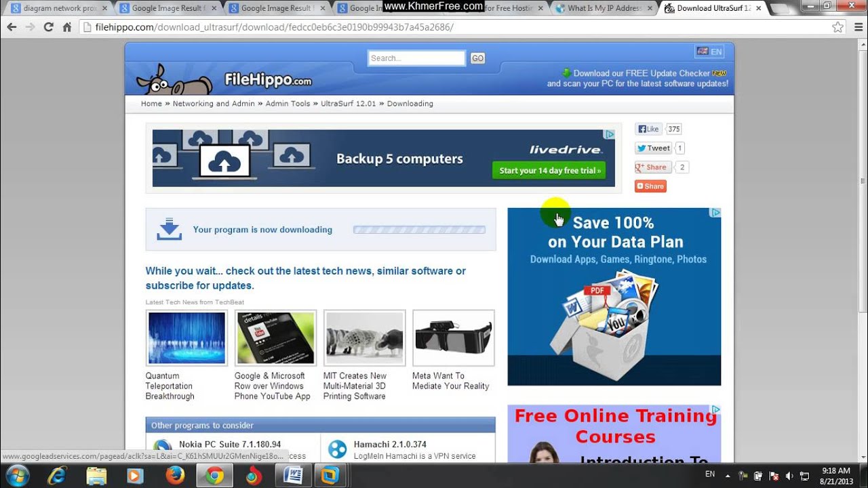Click the browser address bar
This screenshot has width=868, height=488.
click(453, 27)
